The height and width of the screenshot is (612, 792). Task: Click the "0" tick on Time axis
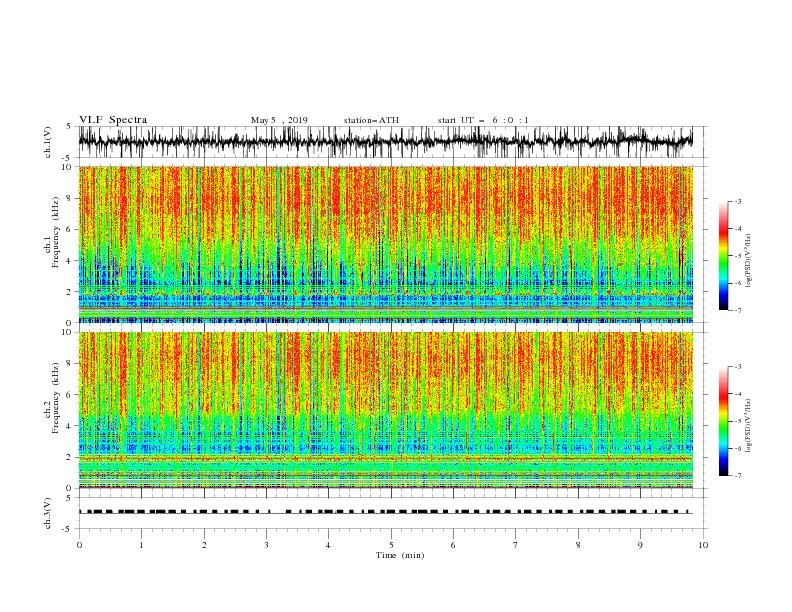79,545
